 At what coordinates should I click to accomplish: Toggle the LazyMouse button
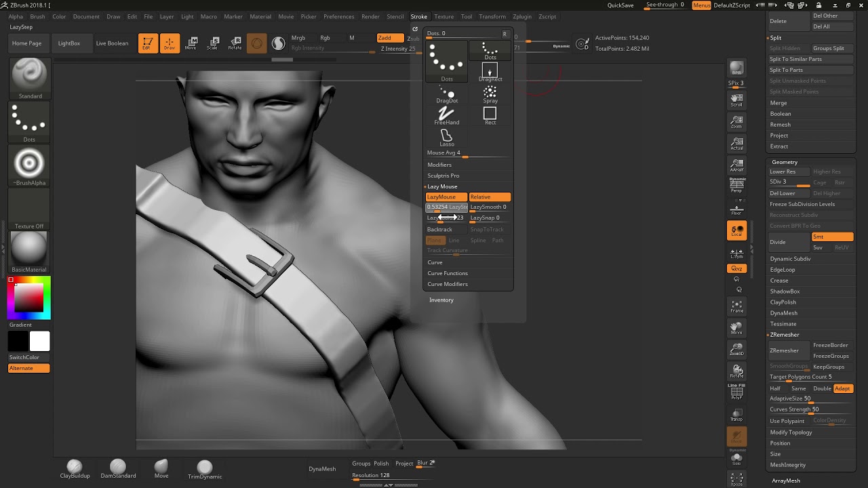[x=446, y=197]
